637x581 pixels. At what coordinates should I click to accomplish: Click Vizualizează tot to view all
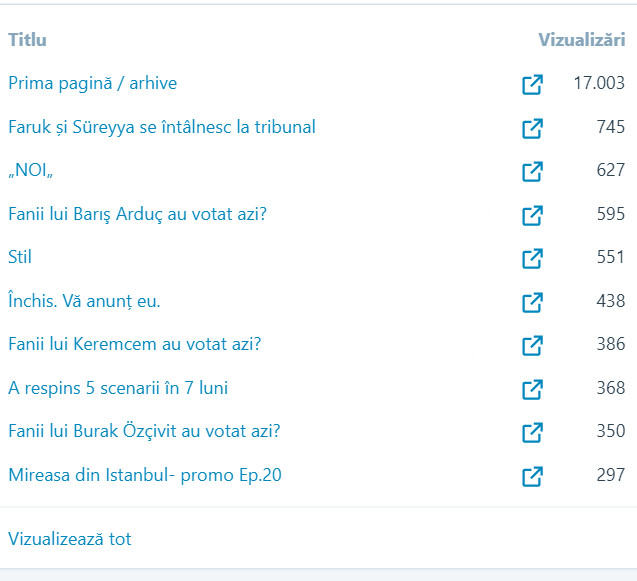69,540
